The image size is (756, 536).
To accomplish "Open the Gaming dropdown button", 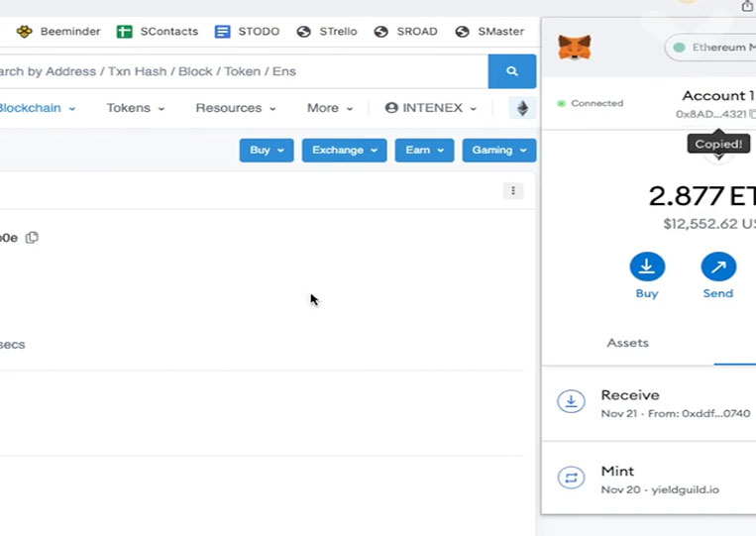I will (499, 151).
